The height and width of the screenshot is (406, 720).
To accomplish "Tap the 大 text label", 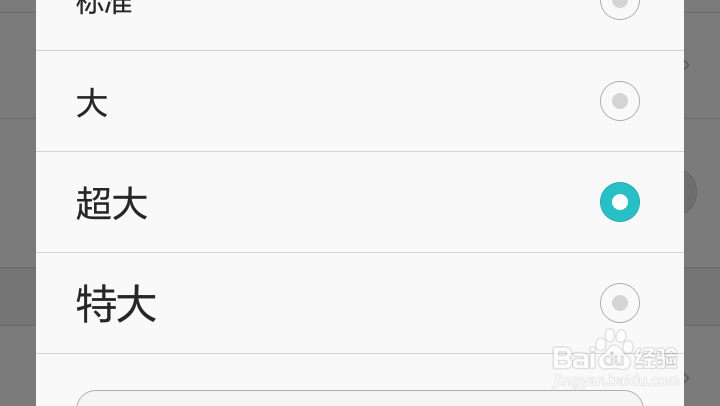I will [x=92, y=103].
